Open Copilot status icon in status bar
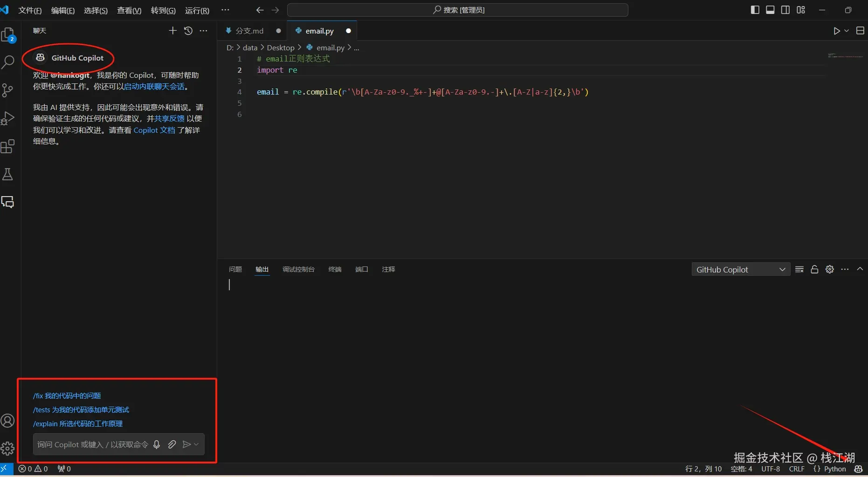Viewport: 868px width, 477px height. 859,469
